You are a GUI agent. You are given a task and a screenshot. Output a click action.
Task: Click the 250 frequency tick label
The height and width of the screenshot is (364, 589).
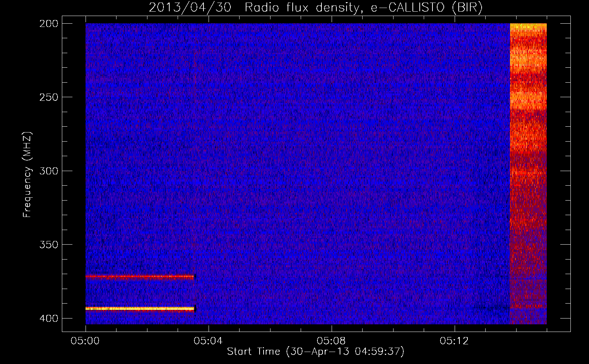[48, 97]
